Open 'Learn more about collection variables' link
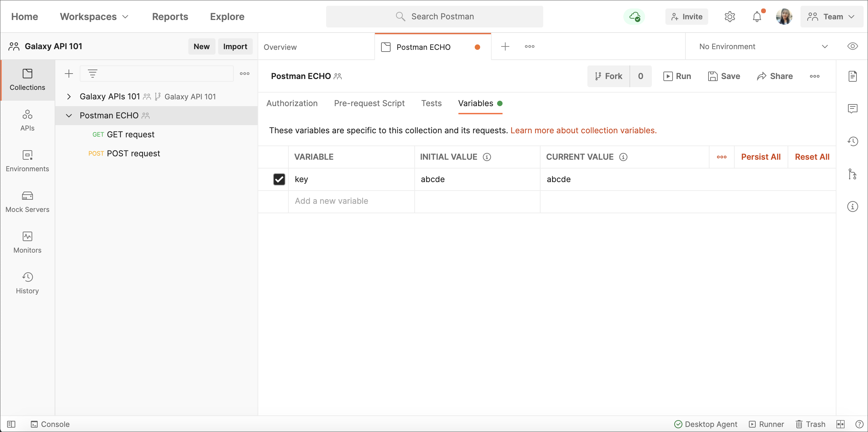 (x=583, y=131)
